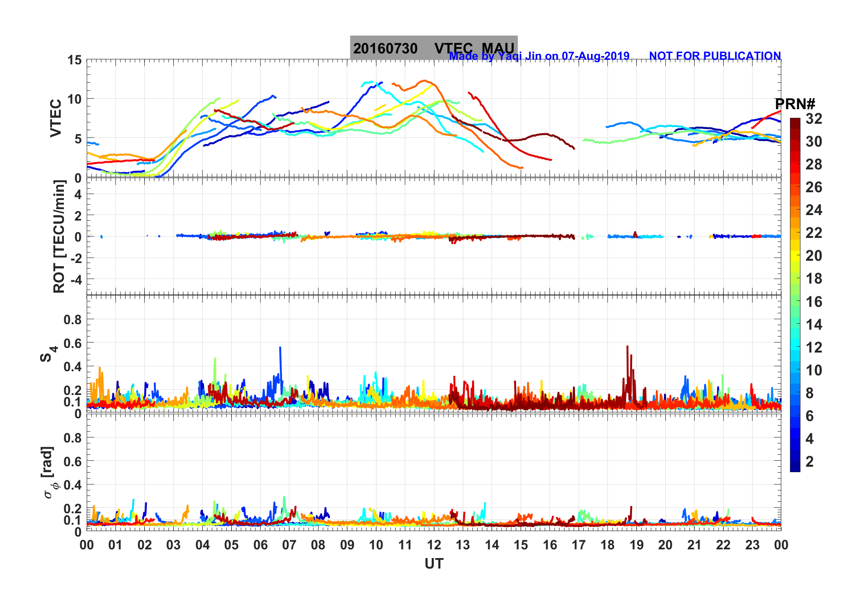Click 'Made by Yaqi Jin on 07-Aug-2019' label
868x590 pixels.
click(539, 56)
